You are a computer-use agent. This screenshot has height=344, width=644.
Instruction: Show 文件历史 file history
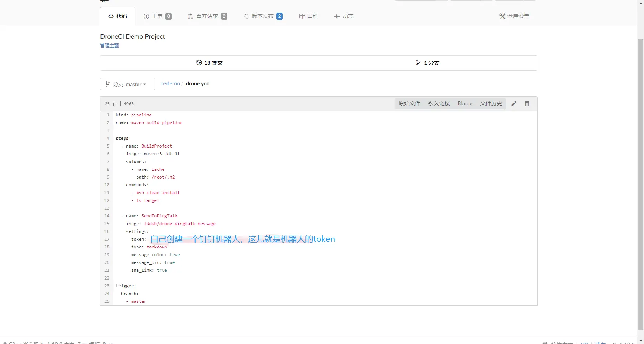point(491,104)
